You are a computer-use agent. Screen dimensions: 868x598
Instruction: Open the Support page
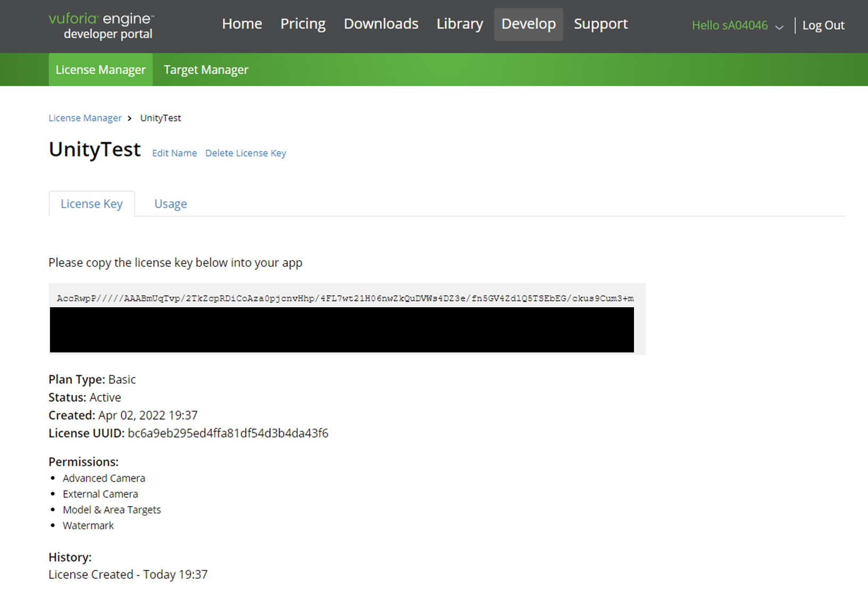600,24
